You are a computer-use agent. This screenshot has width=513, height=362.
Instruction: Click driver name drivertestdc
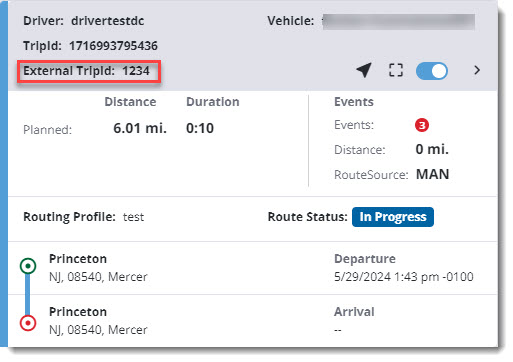coord(108,21)
